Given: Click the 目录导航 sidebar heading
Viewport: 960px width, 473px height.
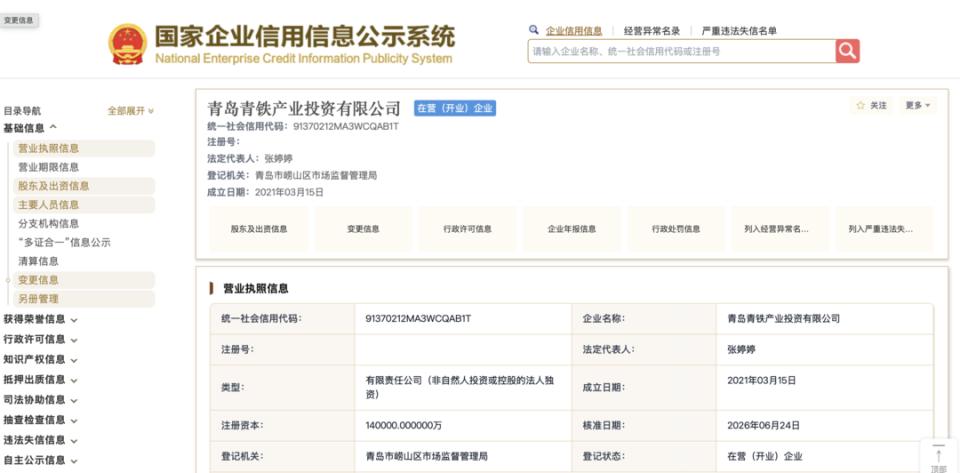Looking at the screenshot, I should [22, 111].
